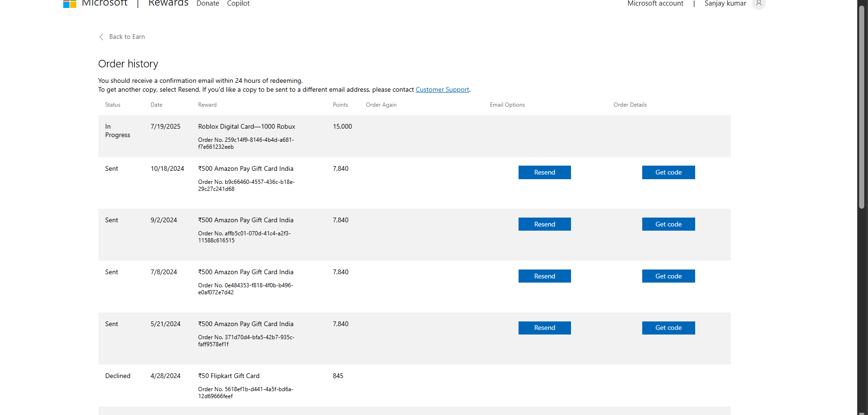
Task: Get code for the 10/18/2024 order
Action: point(668,173)
